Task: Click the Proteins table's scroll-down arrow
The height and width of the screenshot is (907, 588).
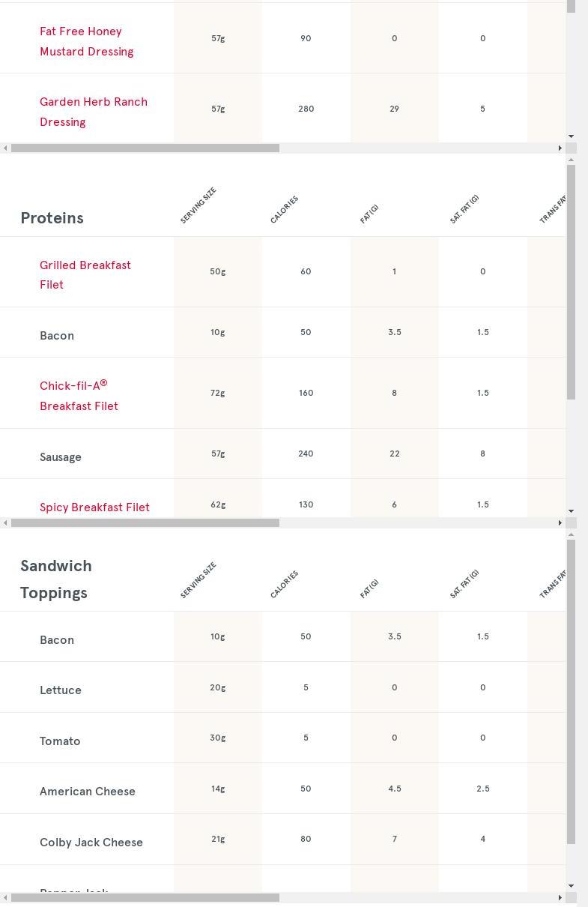Action: point(572,511)
